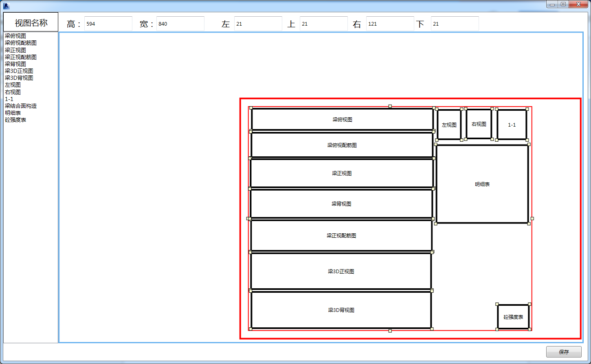
Task: Select 梁正视图 in the view name list
Action: pos(15,50)
